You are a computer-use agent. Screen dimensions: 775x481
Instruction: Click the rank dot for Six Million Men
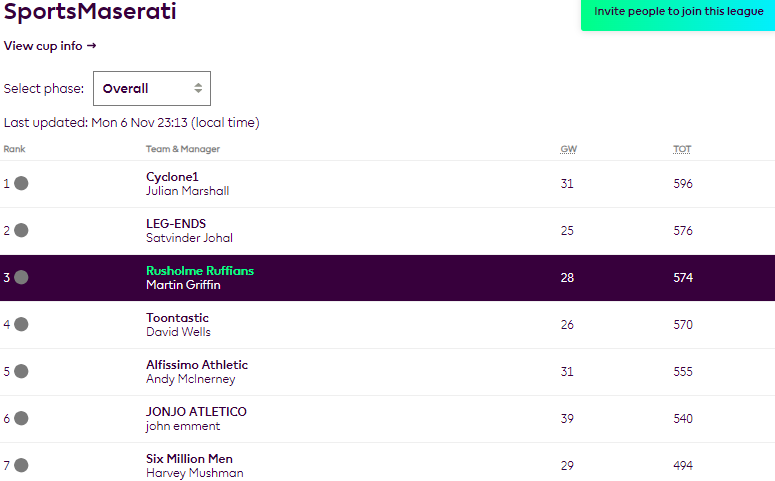(x=21, y=465)
